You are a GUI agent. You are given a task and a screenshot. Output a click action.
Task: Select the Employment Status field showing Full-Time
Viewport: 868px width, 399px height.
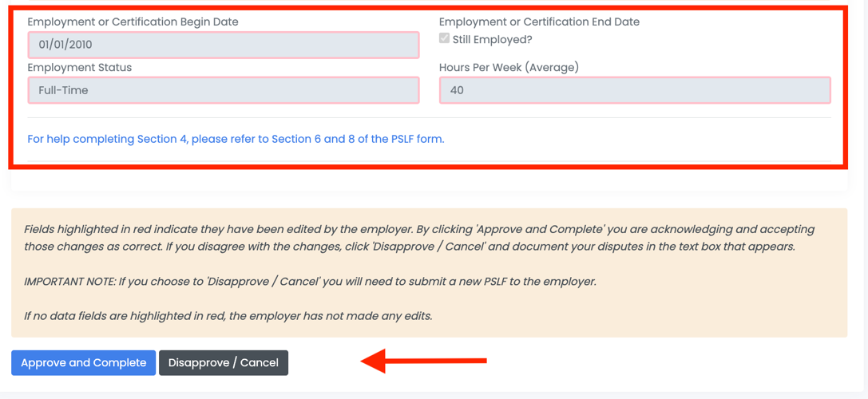point(224,90)
